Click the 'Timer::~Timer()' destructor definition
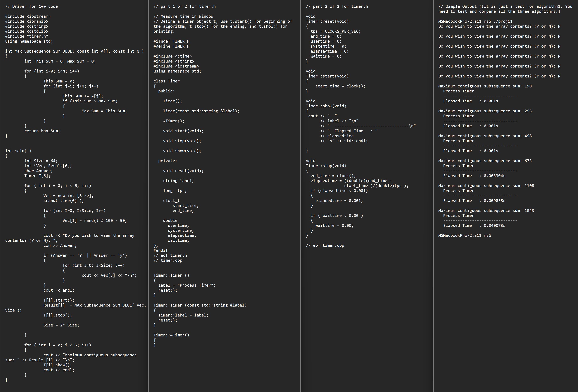Screen dimensions: 578x392 (171, 335)
